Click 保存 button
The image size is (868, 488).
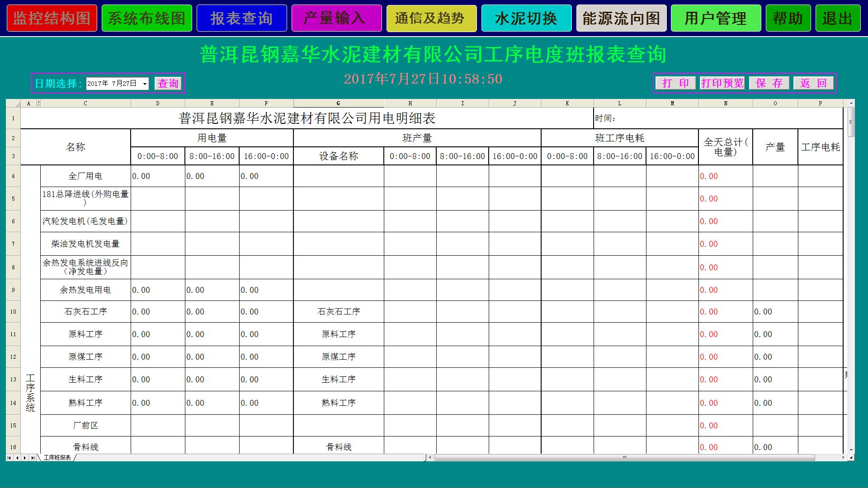(769, 83)
